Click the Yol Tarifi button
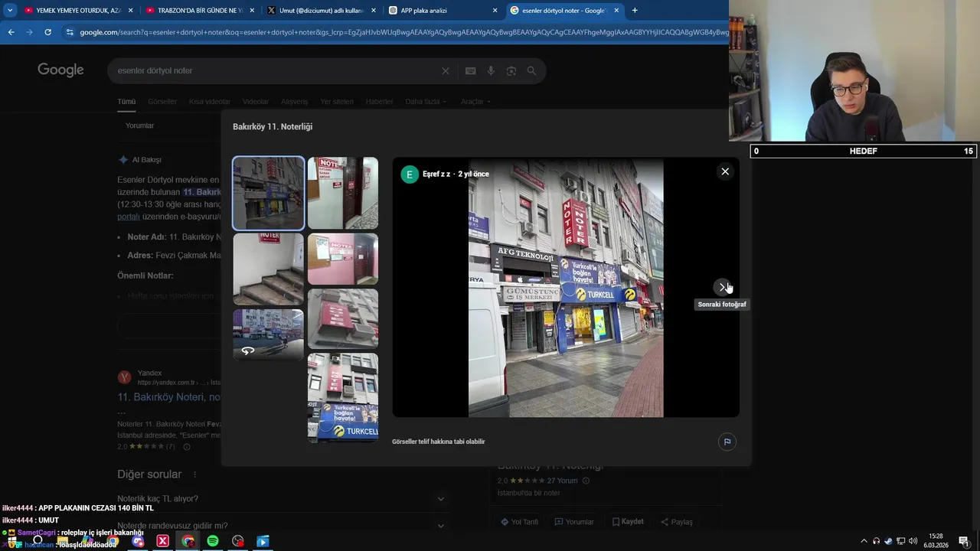This screenshot has width=980, height=551. [519, 522]
